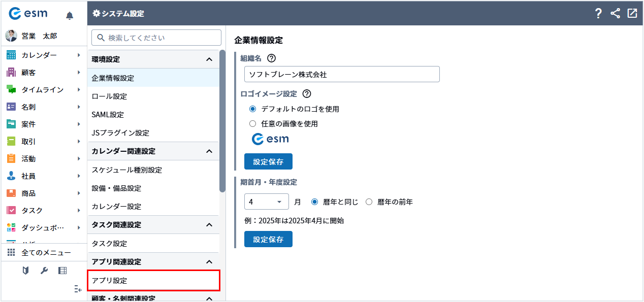Click the settings list vertical scrollbar

pyautogui.click(x=222, y=121)
